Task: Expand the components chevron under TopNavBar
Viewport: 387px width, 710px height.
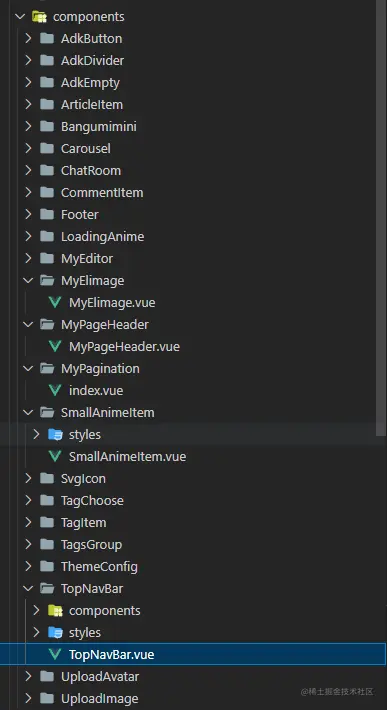Action: pyautogui.click(x=37, y=611)
